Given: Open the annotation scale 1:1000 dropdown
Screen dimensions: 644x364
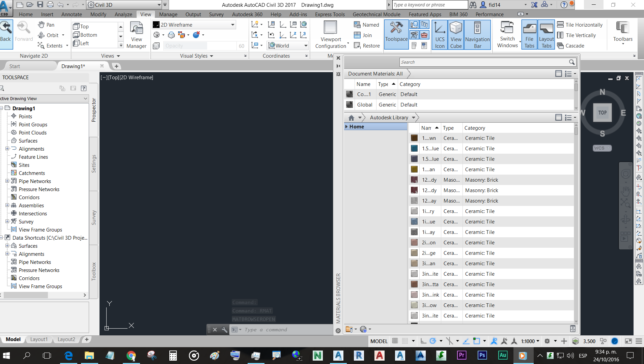Looking at the screenshot, I should [530, 341].
